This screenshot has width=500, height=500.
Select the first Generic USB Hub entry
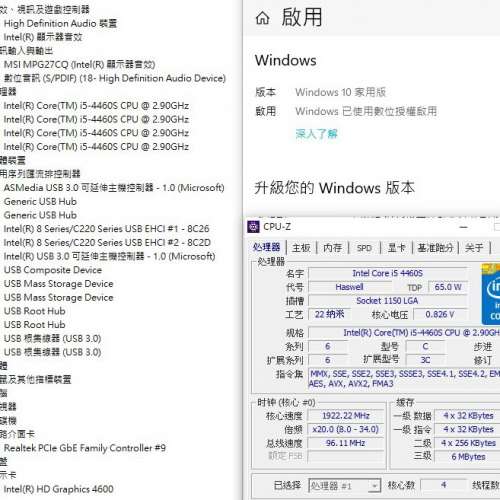pos(40,201)
